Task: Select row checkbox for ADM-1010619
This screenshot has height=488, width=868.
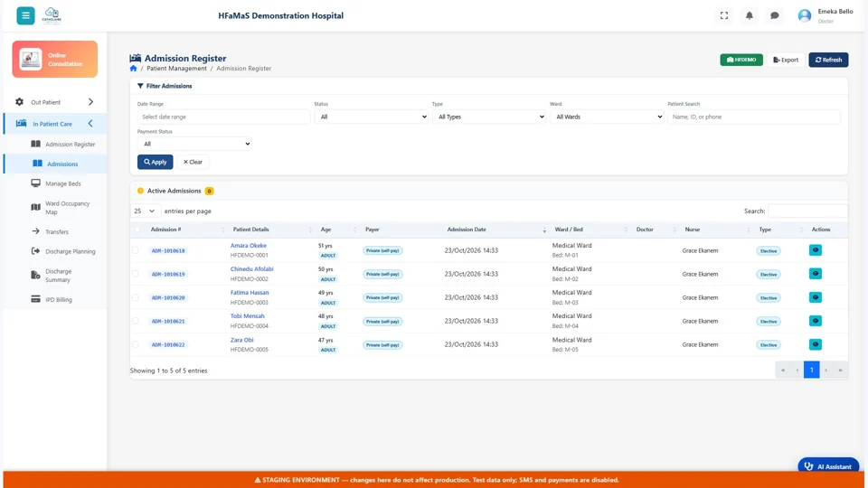Action: pos(136,274)
